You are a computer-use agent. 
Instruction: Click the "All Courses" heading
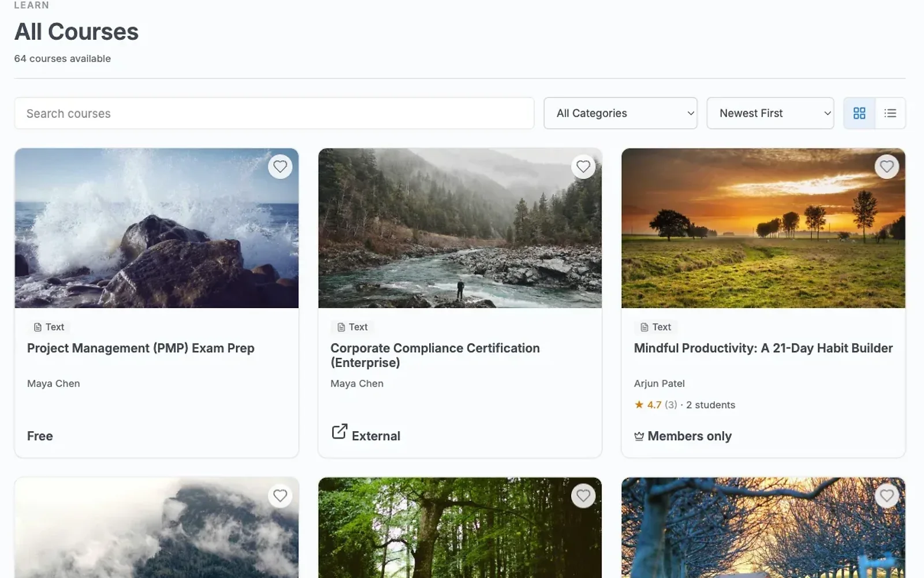tap(76, 32)
